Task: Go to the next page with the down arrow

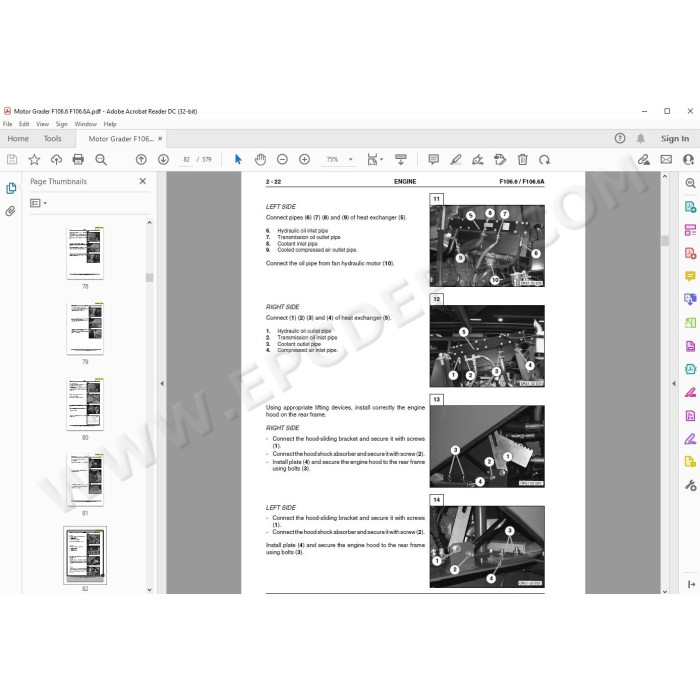Action: tap(163, 159)
